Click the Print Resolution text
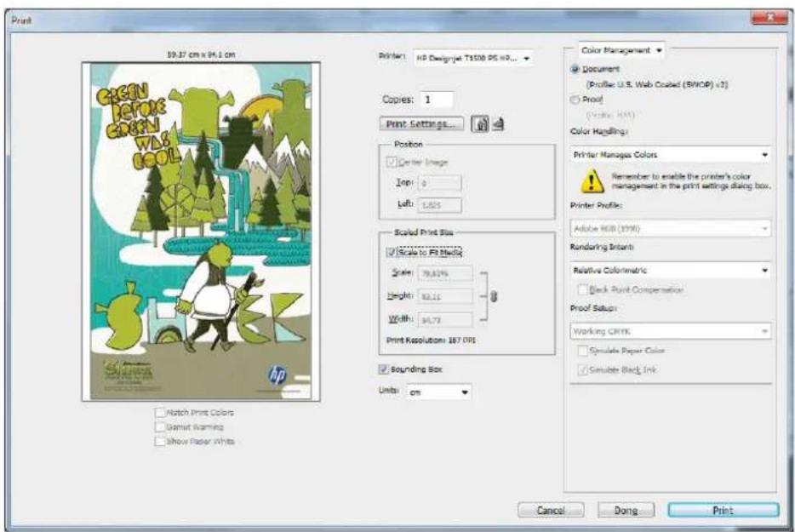Viewport: 795px width, 532px height. tap(431, 340)
